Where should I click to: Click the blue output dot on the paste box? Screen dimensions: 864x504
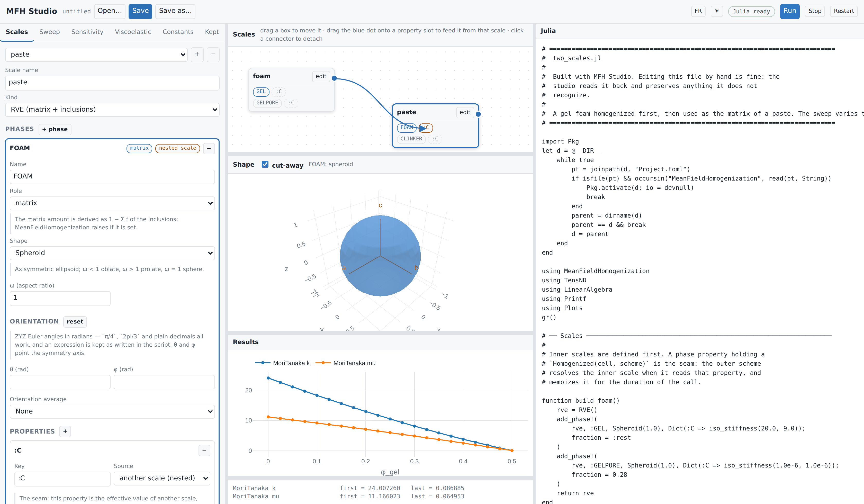[478, 114]
